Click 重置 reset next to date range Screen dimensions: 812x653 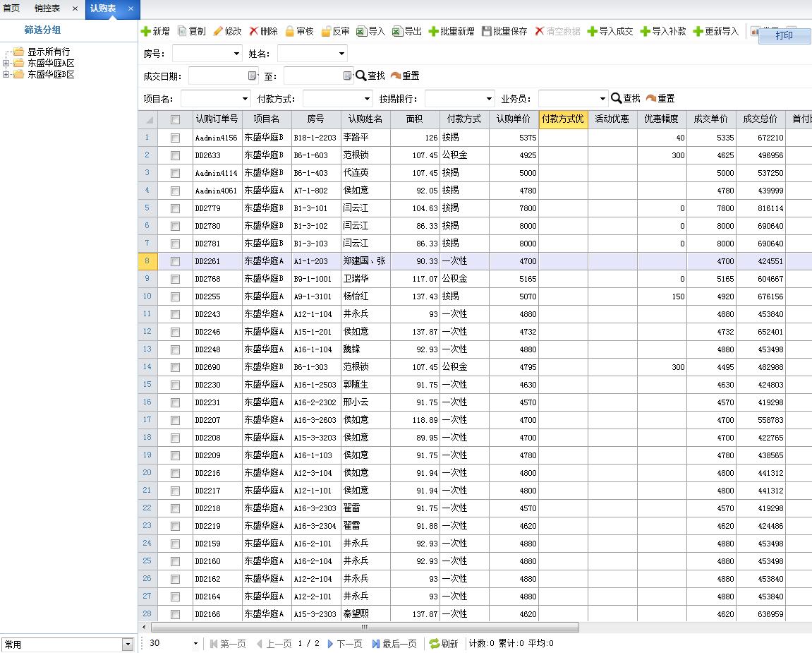pyautogui.click(x=405, y=76)
